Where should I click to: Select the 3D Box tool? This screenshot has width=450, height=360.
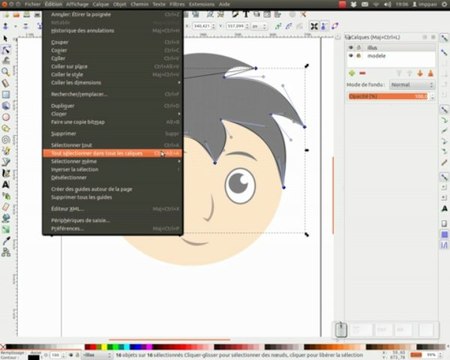click(6, 106)
